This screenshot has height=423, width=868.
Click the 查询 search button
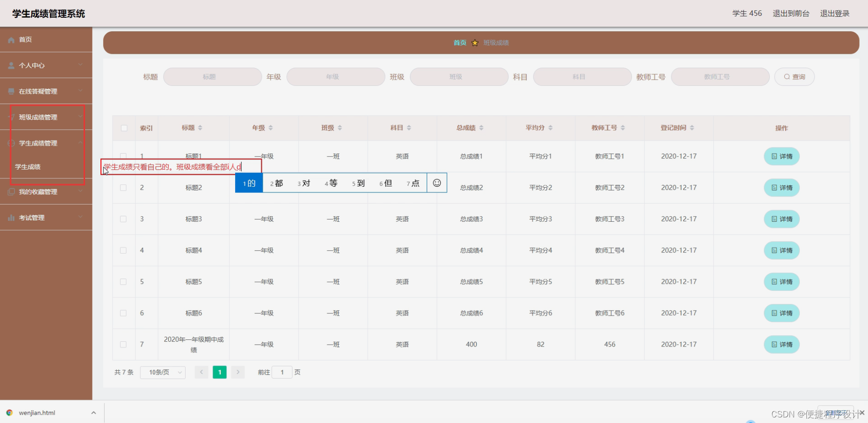(795, 77)
